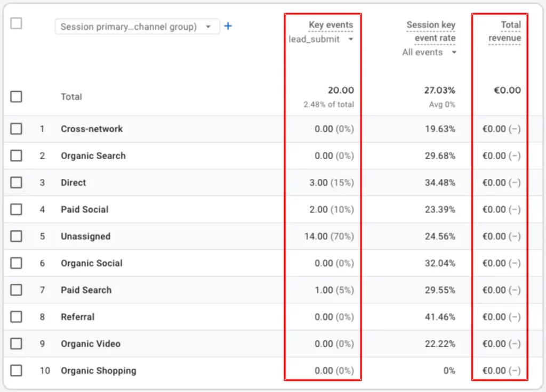Check the checkbox next to Organic Search
Viewport: 546px width, 392px height.
[16, 156]
